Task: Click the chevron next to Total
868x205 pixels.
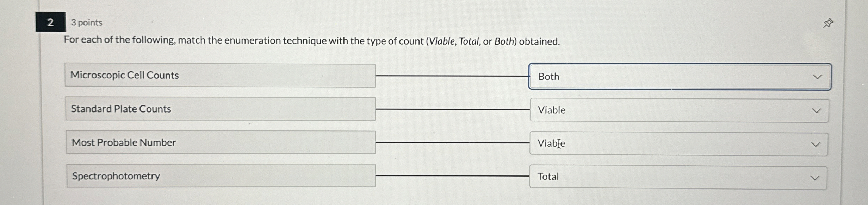Action: (x=816, y=177)
